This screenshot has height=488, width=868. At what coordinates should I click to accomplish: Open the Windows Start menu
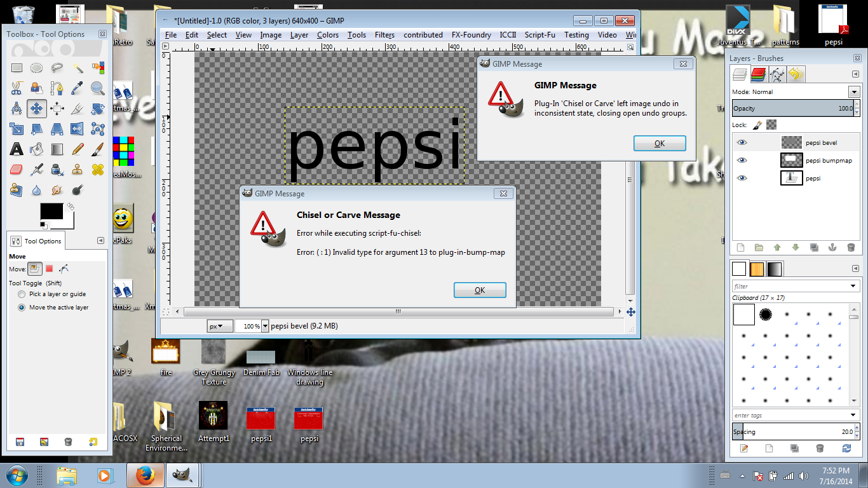click(x=17, y=475)
